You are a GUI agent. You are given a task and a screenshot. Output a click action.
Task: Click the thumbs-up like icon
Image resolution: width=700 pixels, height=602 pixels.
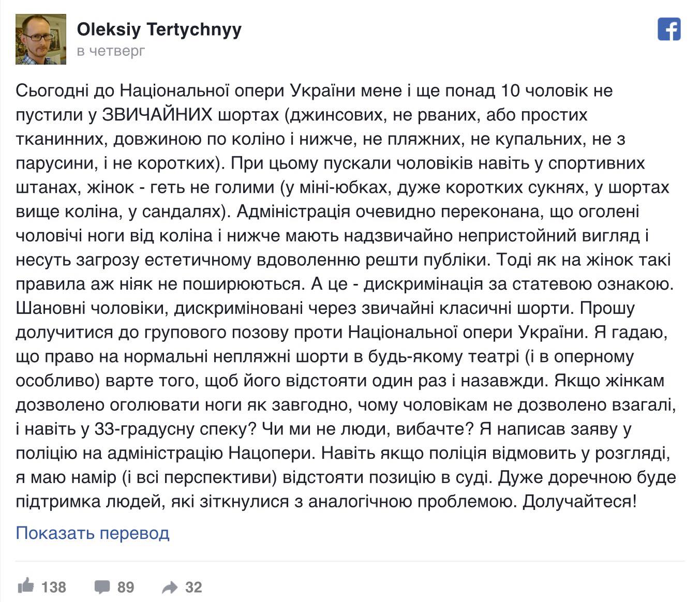pos(25,586)
